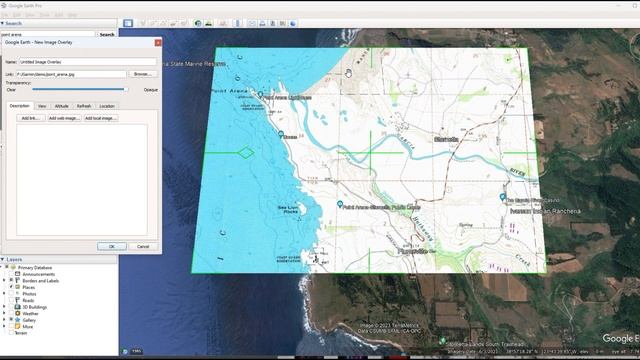Screen dimensions: 640x360
Task: Click the overlay center green crosshair handle
Action: tap(370, 153)
